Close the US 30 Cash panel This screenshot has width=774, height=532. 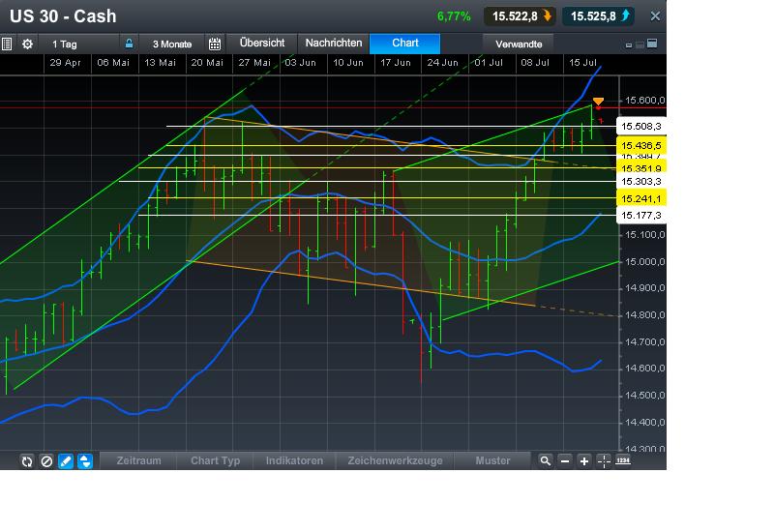[655, 16]
